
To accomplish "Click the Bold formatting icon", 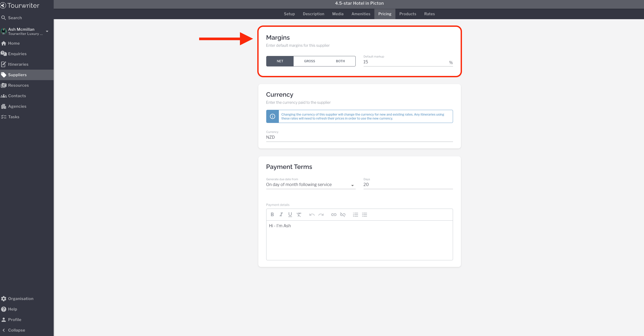I will point(272,215).
